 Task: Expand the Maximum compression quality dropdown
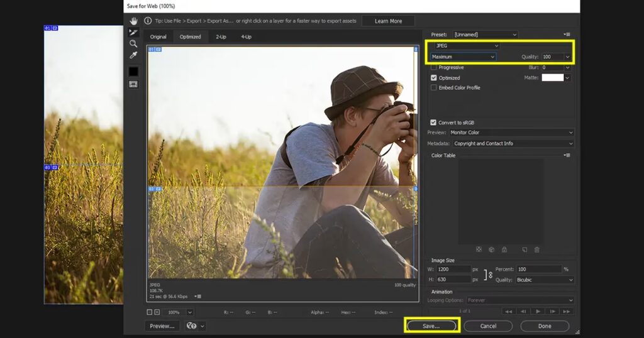coord(464,57)
